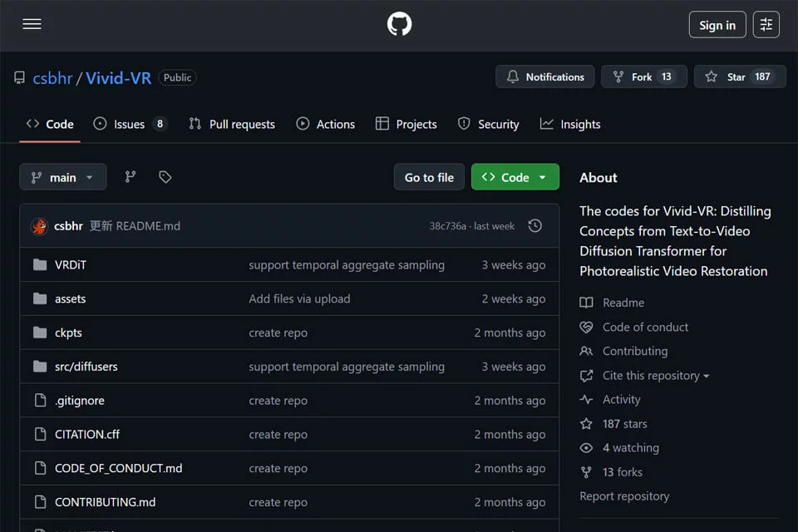Image resolution: width=798 pixels, height=532 pixels.
Task: Click the CITATION.cff file icon
Action: coord(40,434)
